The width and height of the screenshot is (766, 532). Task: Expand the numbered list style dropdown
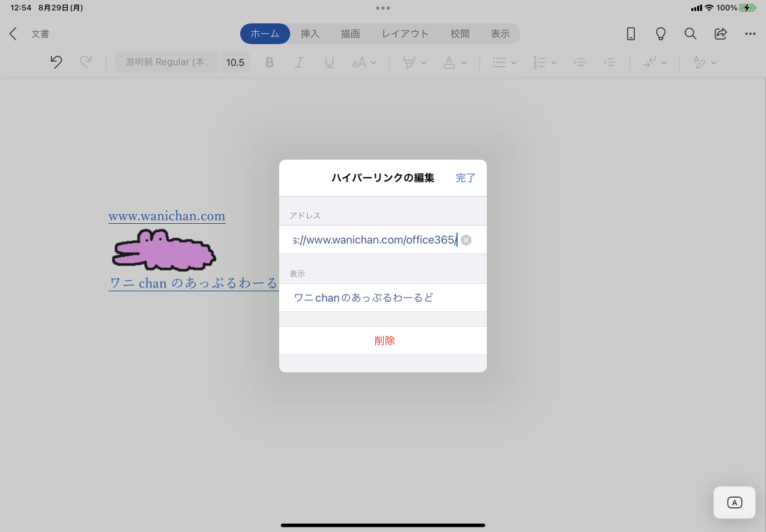pyautogui.click(x=554, y=63)
